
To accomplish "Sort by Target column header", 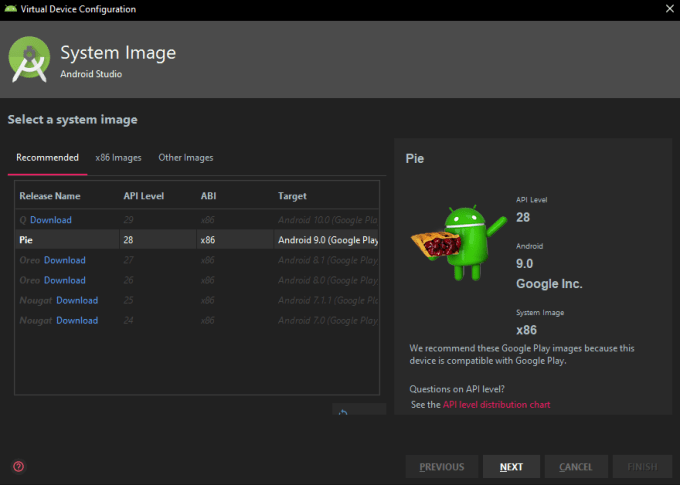I will coord(292,196).
